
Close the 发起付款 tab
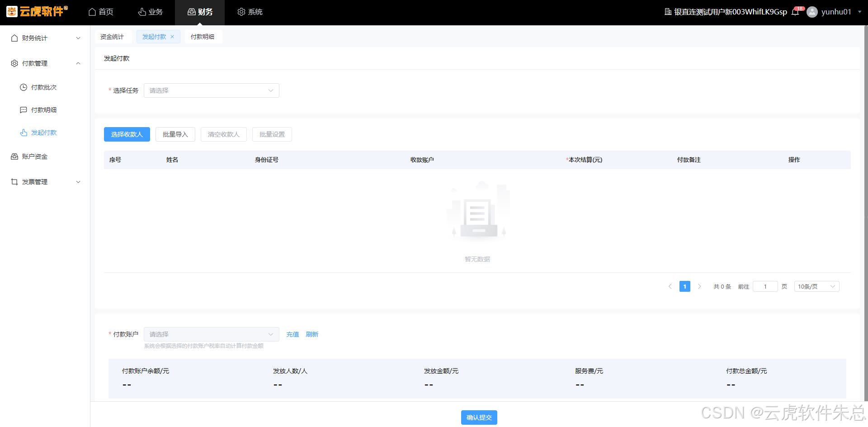click(x=172, y=37)
